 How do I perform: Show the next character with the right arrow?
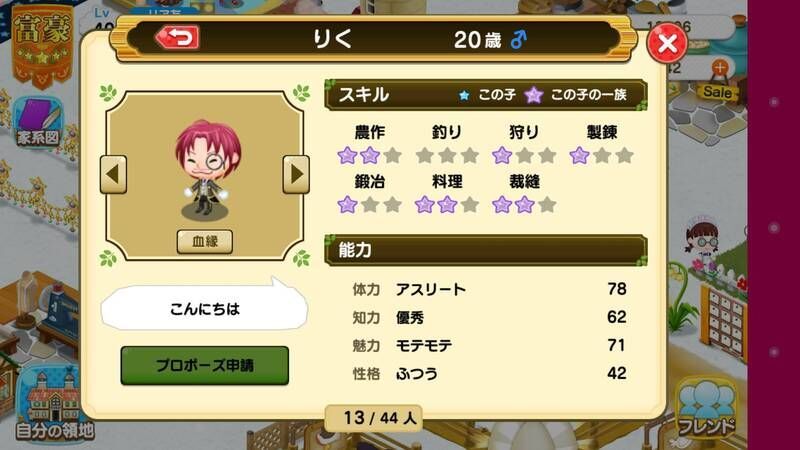click(x=296, y=174)
